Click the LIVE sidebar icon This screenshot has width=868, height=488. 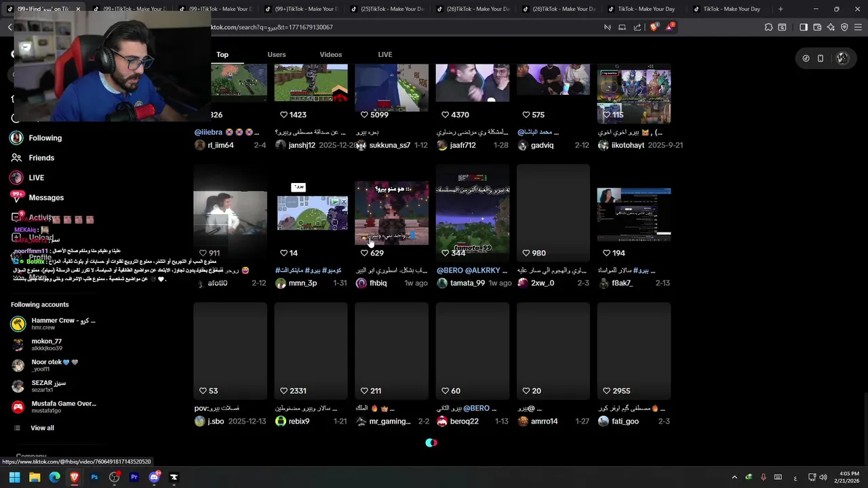(16, 178)
